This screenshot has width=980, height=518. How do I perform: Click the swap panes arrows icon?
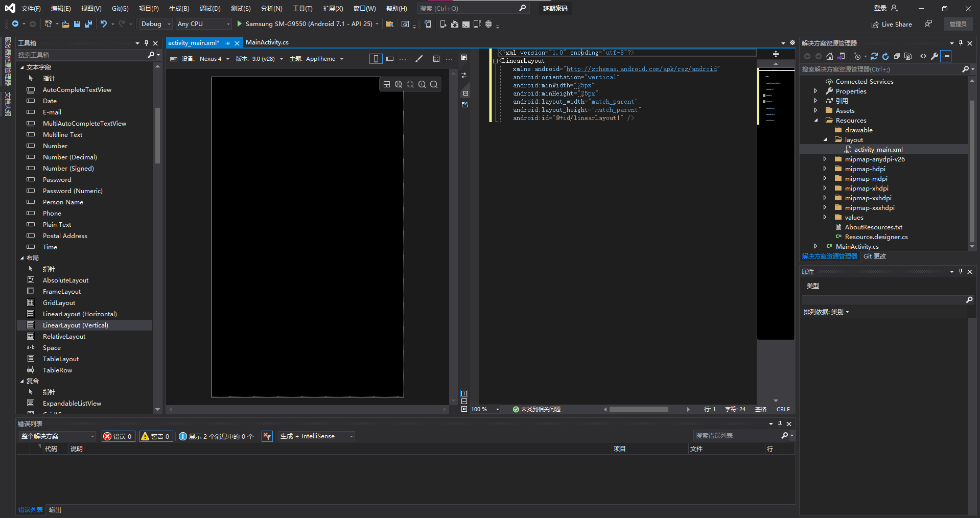(x=464, y=75)
